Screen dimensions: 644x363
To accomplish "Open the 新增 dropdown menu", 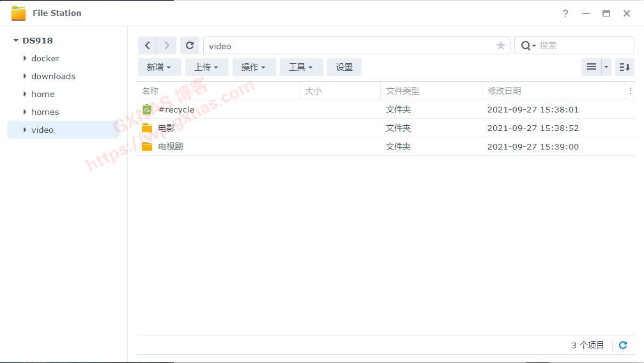I will click(x=159, y=67).
